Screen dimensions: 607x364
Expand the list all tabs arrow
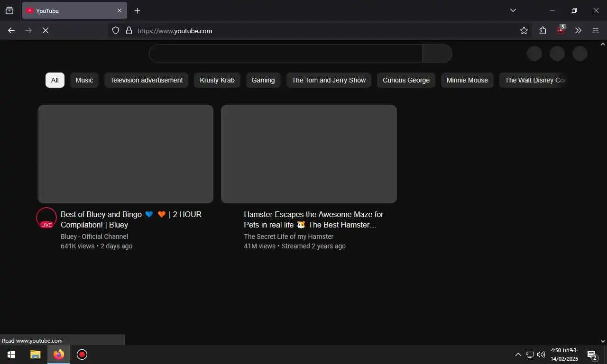513,10
